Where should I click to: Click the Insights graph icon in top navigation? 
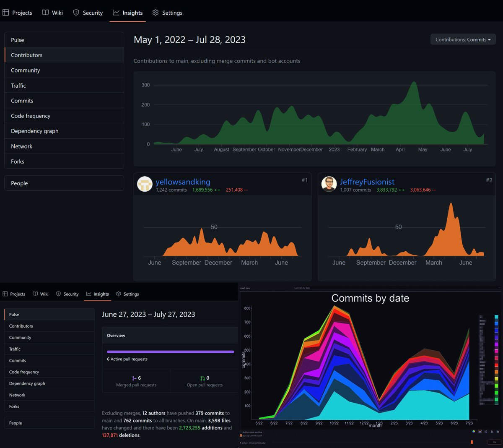pos(116,13)
